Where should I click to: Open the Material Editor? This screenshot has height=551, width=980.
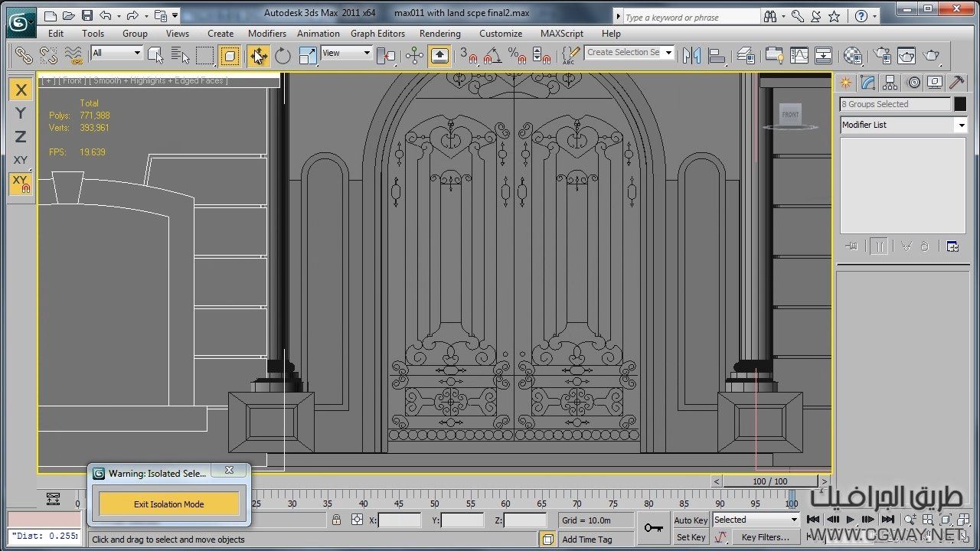(853, 55)
